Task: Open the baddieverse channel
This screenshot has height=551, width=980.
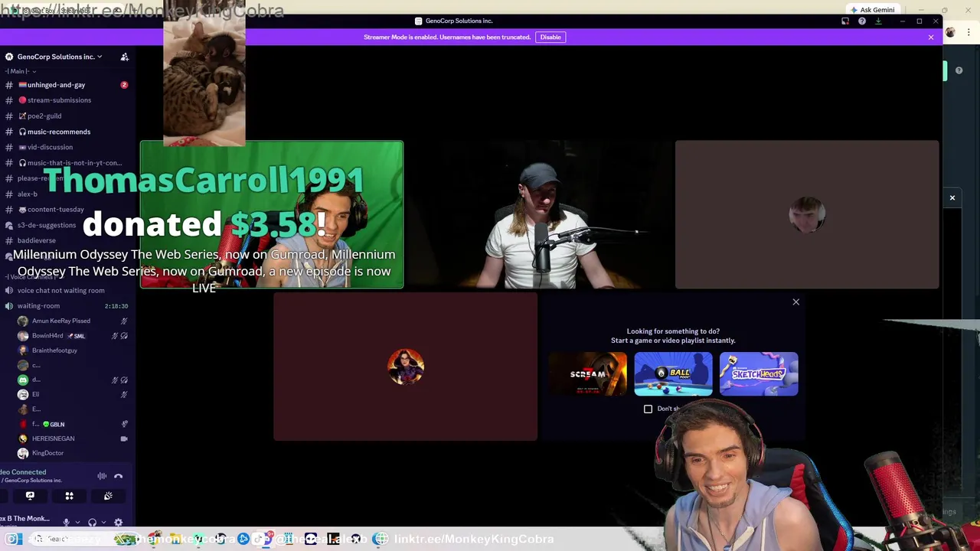Action: click(x=67, y=240)
